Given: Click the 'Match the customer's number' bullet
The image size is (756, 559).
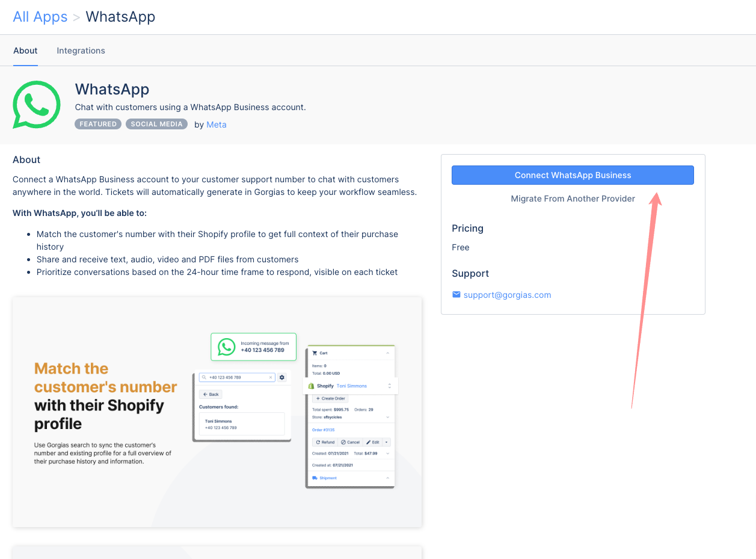Looking at the screenshot, I should [217, 240].
